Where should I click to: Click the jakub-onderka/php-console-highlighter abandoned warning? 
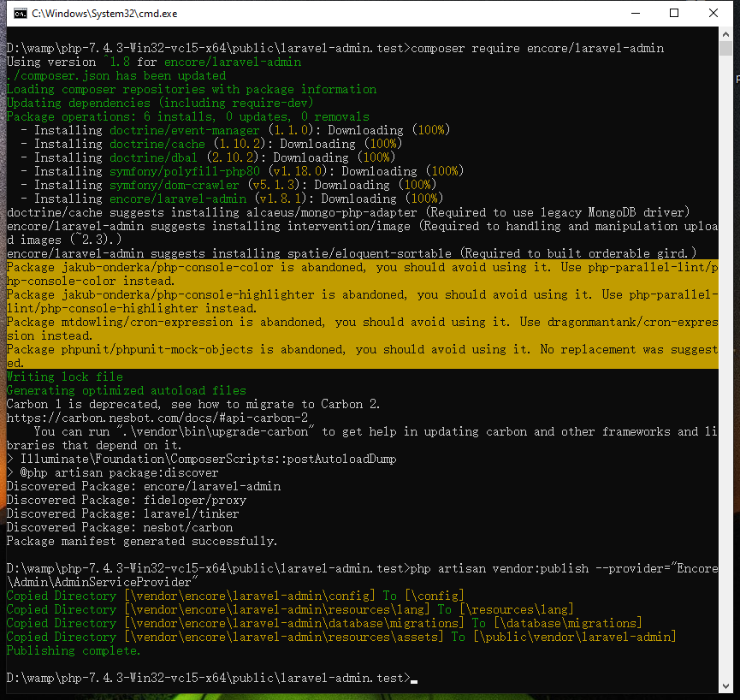click(x=363, y=301)
